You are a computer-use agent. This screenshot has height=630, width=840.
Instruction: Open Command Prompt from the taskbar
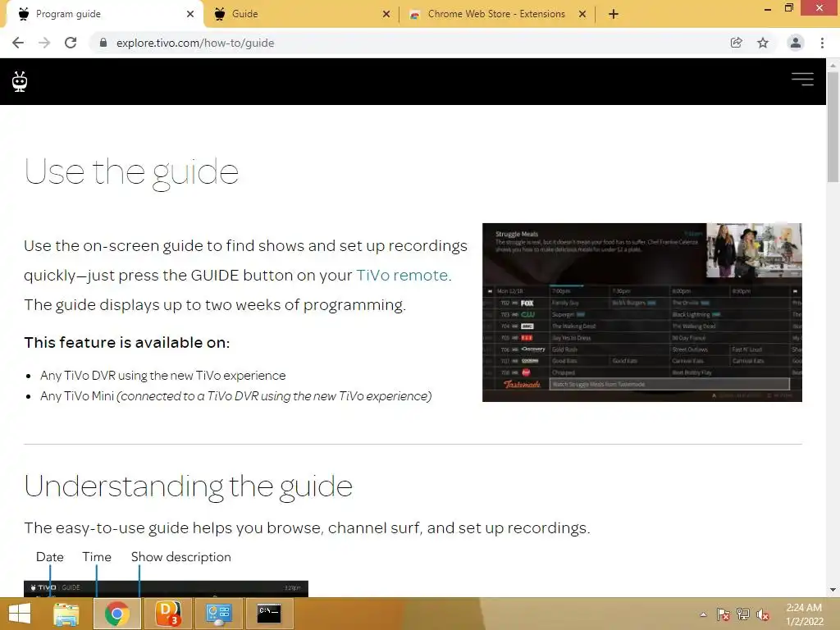click(x=269, y=614)
